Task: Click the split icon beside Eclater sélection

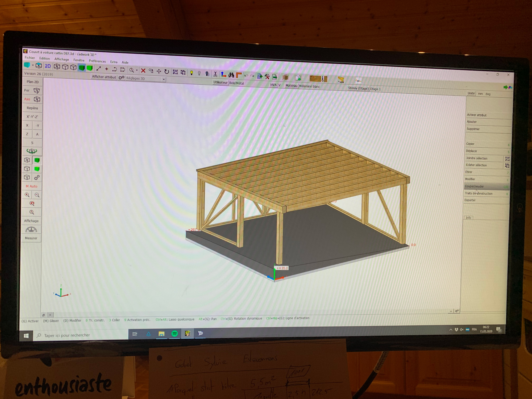Action: (x=507, y=166)
